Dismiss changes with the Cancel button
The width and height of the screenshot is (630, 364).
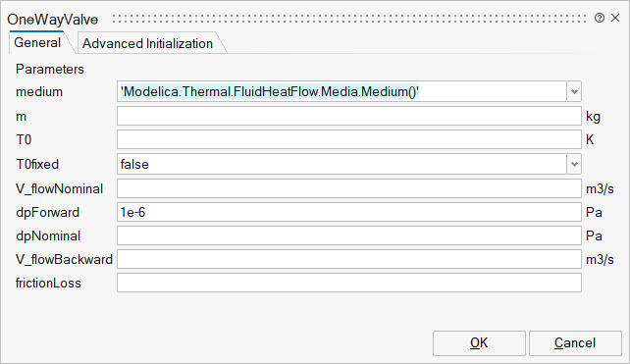[x=575, y=343]
